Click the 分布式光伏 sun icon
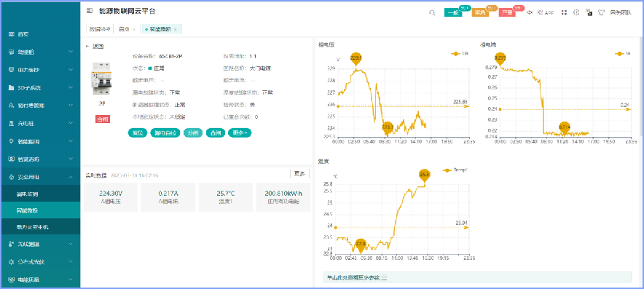 pos(12,261)
